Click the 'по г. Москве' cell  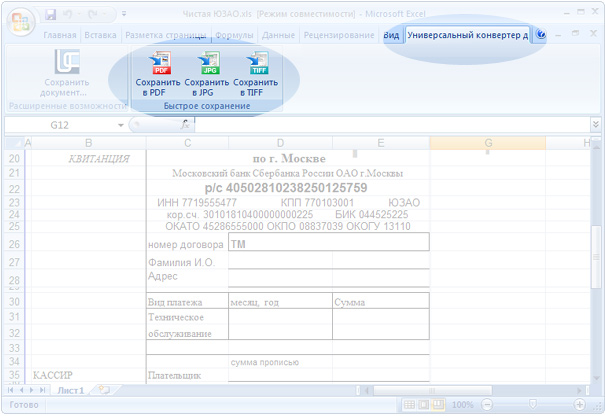tap(289, 159)
